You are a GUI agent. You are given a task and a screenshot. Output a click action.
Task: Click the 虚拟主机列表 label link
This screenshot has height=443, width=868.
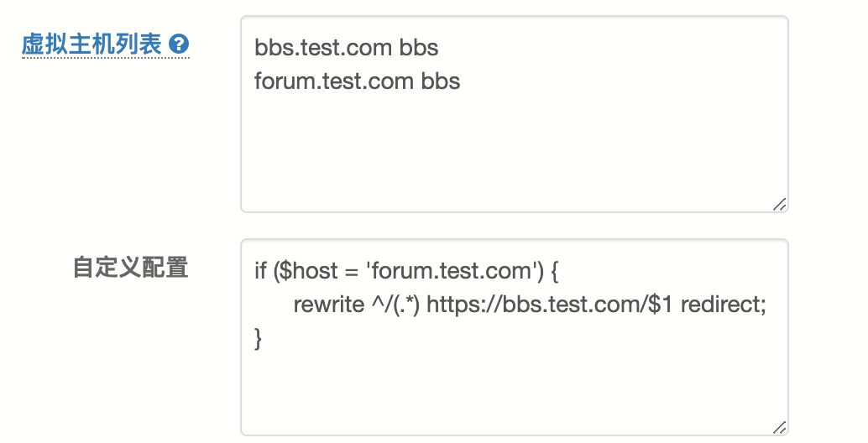click(x=91, y=44)
